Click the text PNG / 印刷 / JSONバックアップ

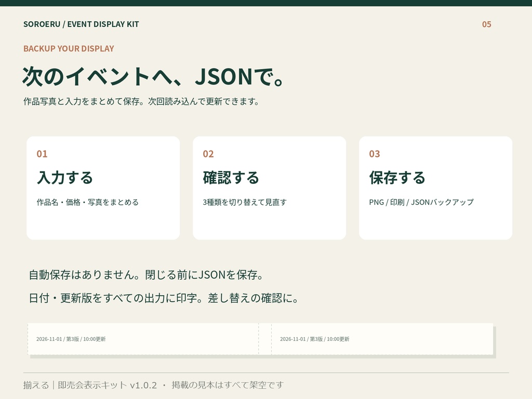[x=421, y=202]
